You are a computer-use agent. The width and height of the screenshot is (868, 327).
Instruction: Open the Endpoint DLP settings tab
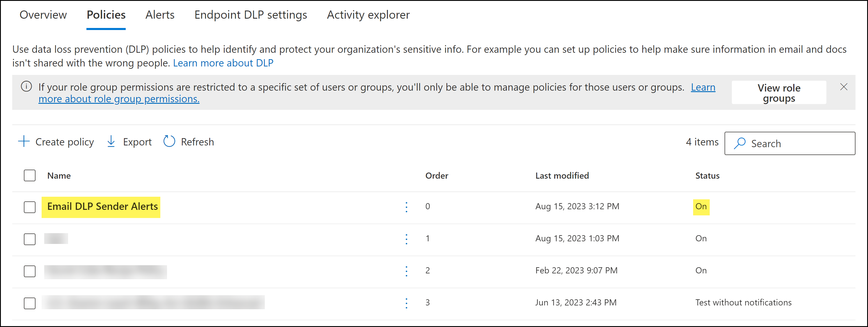(250, 15)
